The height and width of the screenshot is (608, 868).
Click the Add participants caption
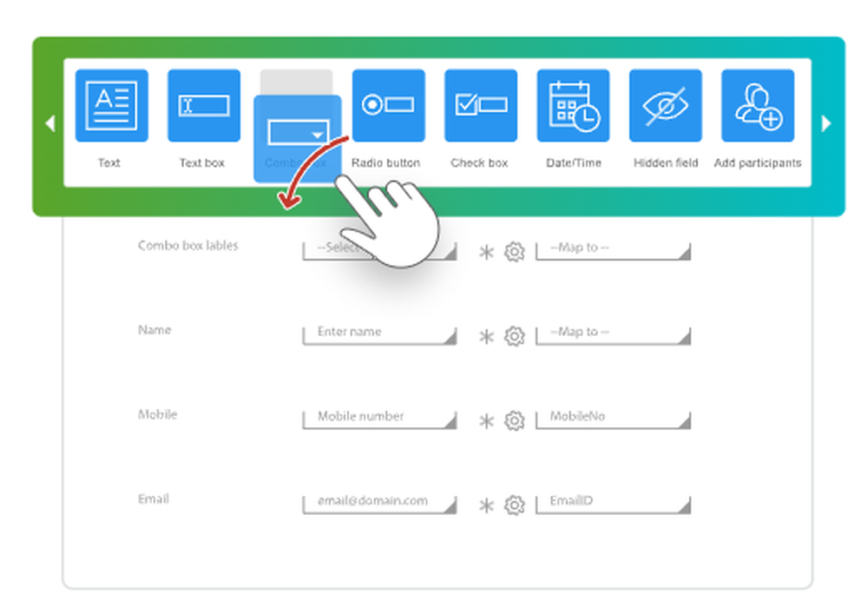click(758, 162)
